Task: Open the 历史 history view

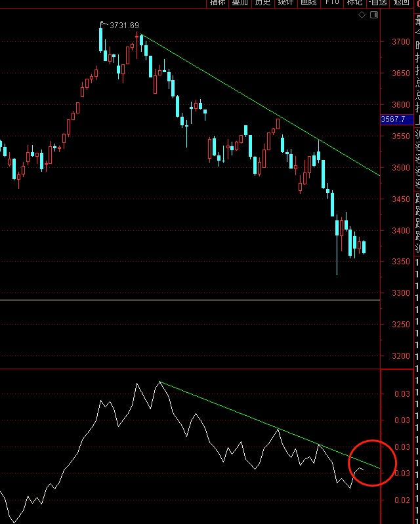Action: pyautogui.click(x=262, y=3)
